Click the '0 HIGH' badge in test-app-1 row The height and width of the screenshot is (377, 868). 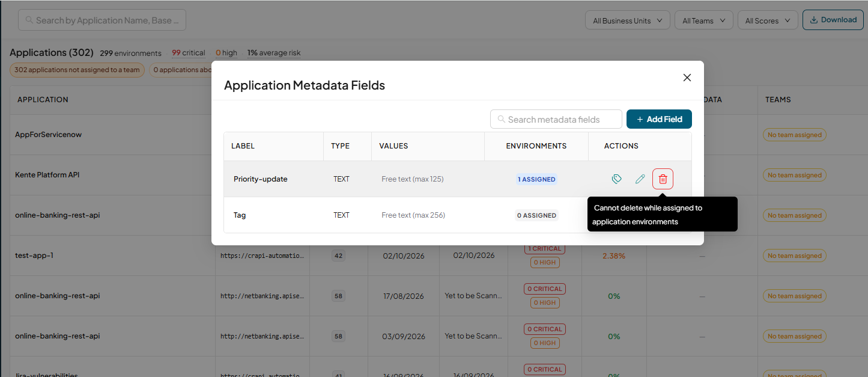click(545, 262)
